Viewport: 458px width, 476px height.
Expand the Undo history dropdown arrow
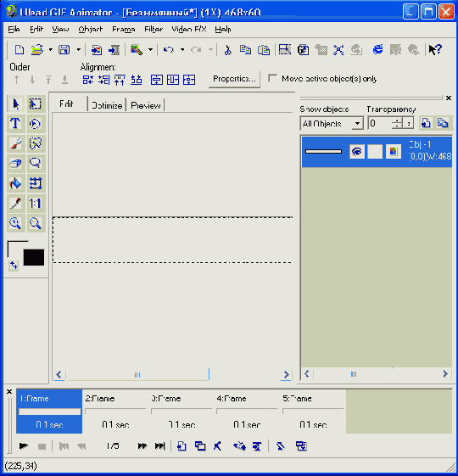pos(182,49)
